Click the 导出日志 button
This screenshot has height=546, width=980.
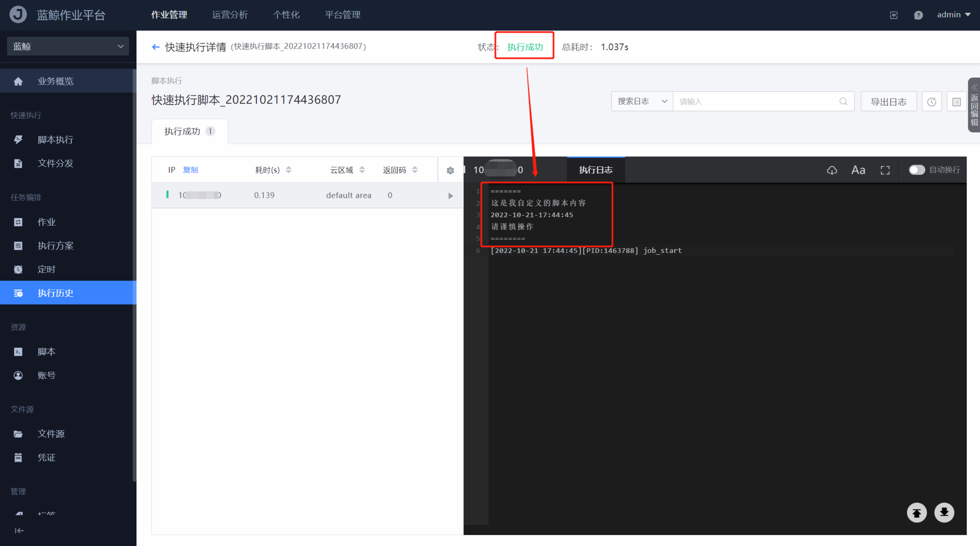pos(888,102)
